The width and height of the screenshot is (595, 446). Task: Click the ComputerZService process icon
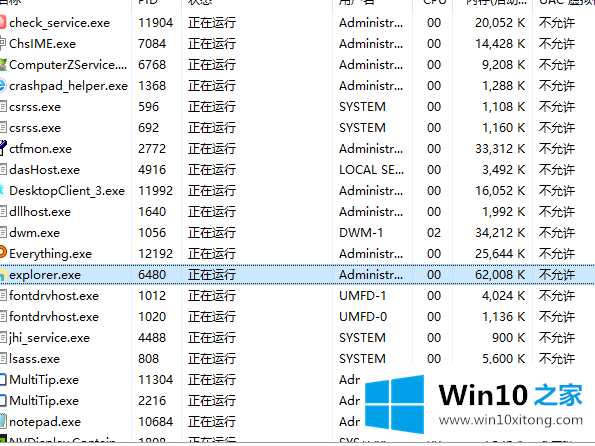(x=3, y=65)
